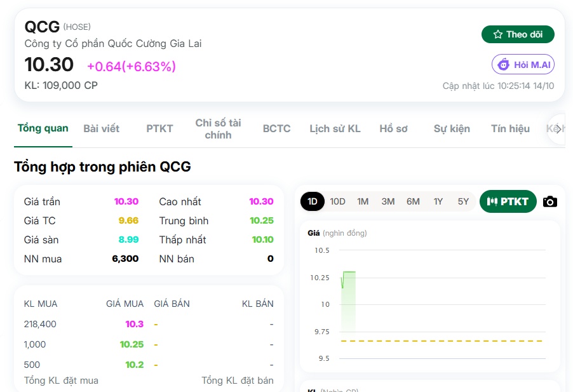This screenshot has height=392, width=573.
Task: Expand more tabs with right arrow
Action: click(x=558, y=129)
